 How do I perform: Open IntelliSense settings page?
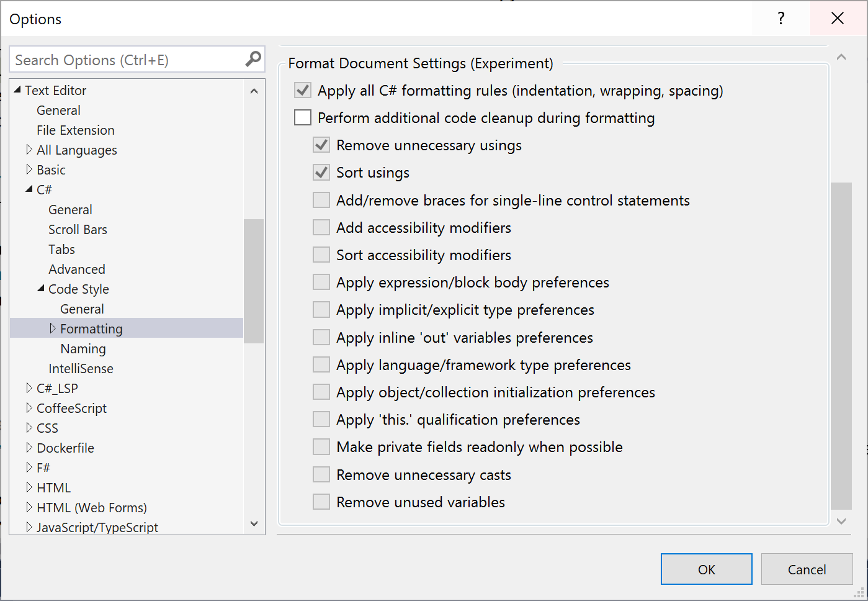point(81,369)
